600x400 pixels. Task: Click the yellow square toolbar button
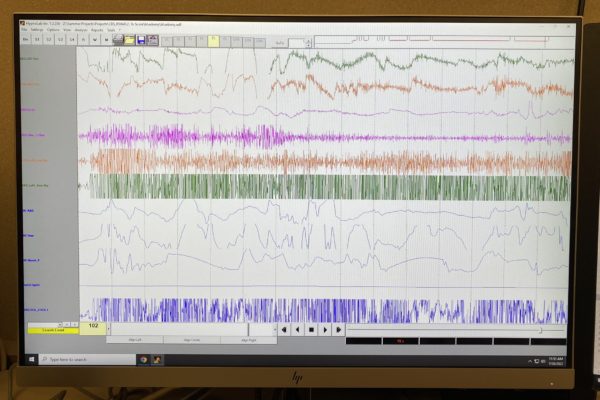tap(213, 40)
